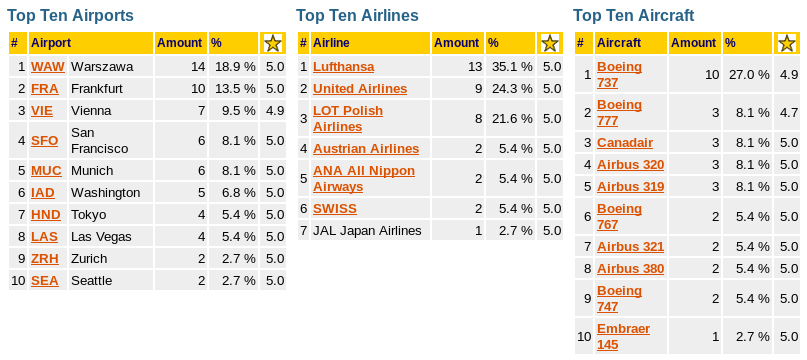
Task: Click star icon in Airlines table header
Action: coord(550,43)
